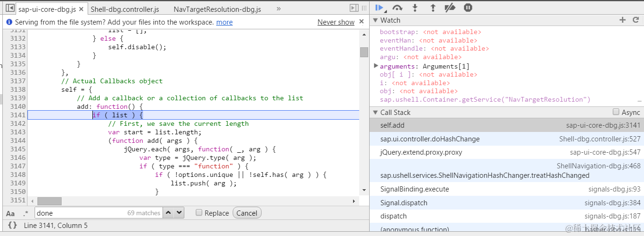Toggle the file navigator sidebar icon
Viewport: 644px width, 236px height.
pos(9,9)
